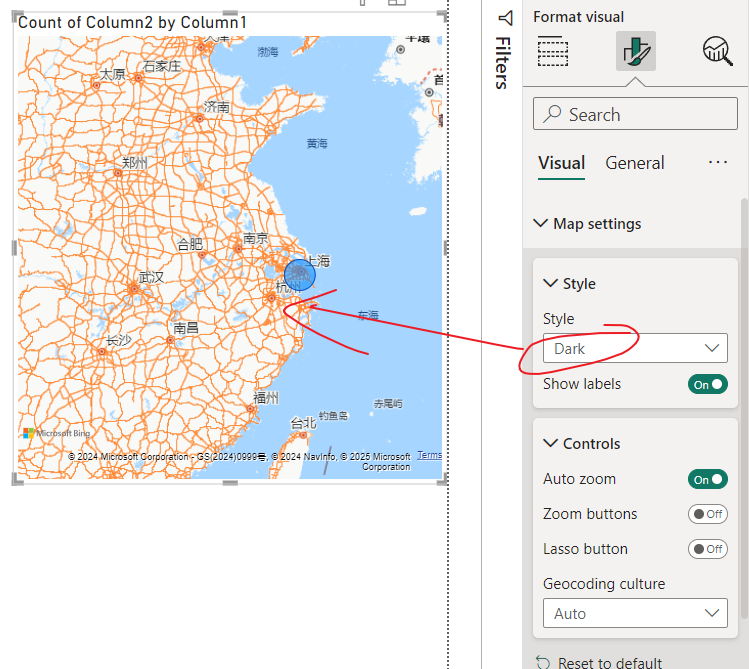Click the bottom-middle handle of map visual

[230, 483]
